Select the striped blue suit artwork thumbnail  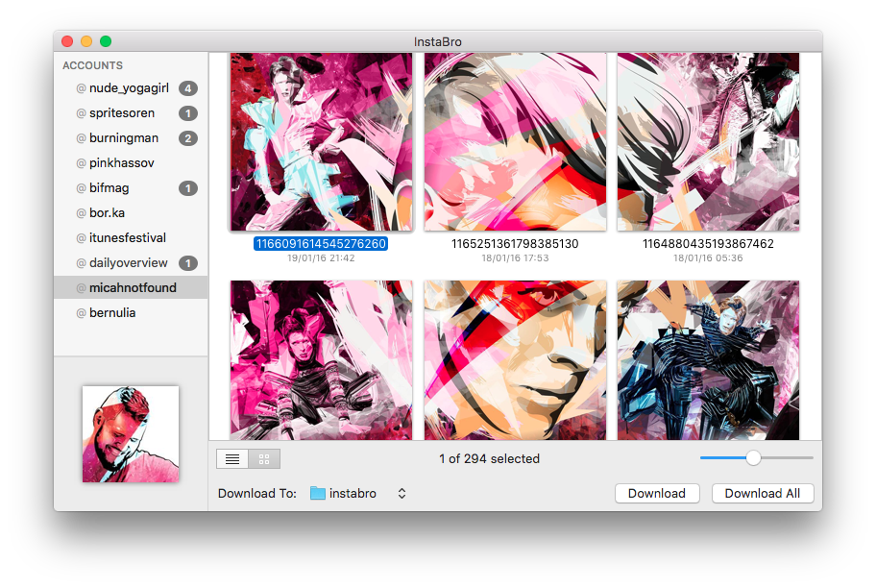tap(708, 360)
